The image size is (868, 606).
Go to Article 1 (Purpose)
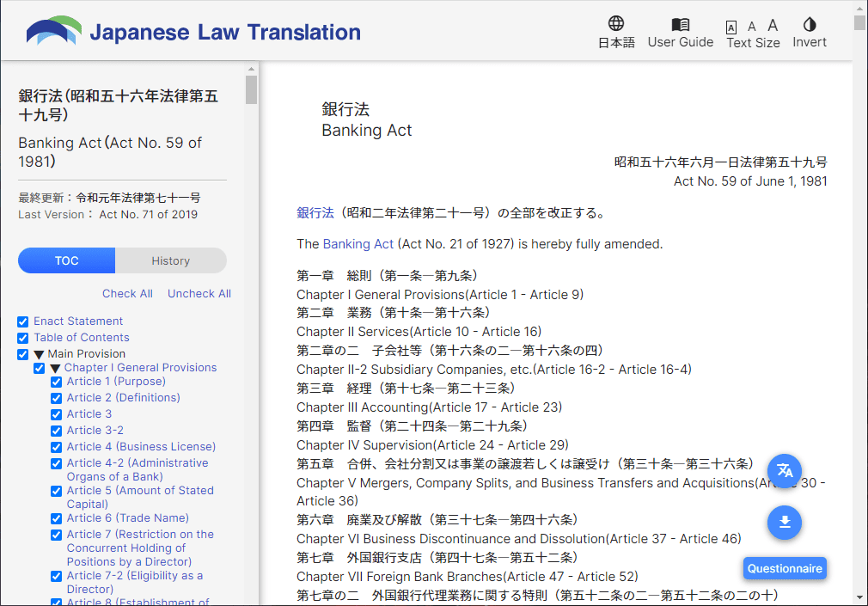point(116,381)
